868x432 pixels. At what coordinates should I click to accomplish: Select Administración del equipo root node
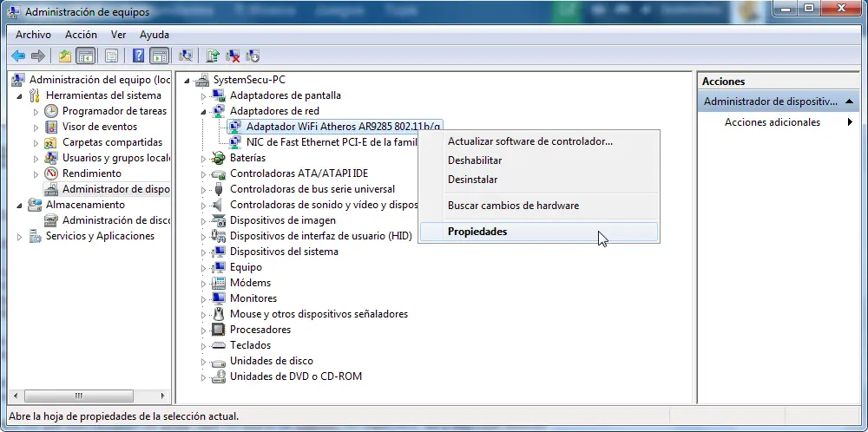click(100, 80)
